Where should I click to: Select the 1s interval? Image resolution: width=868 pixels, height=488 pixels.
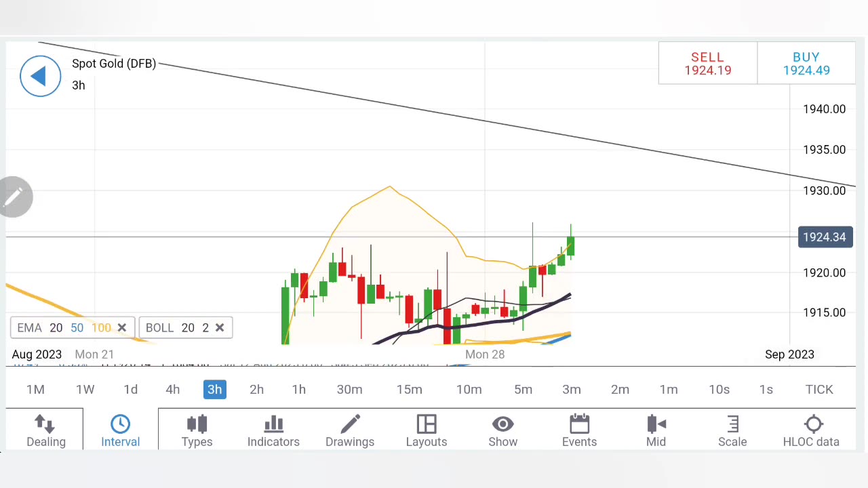click(766, 390)
